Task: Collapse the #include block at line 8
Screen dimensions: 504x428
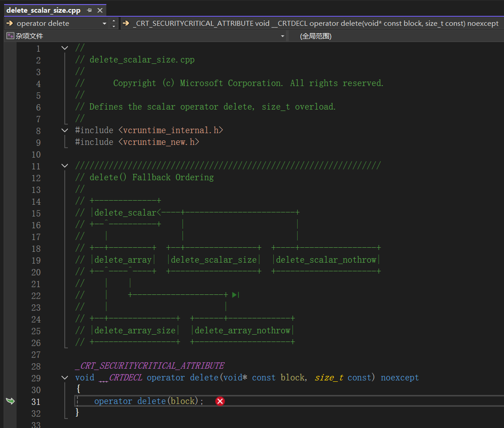Action: 65,130
